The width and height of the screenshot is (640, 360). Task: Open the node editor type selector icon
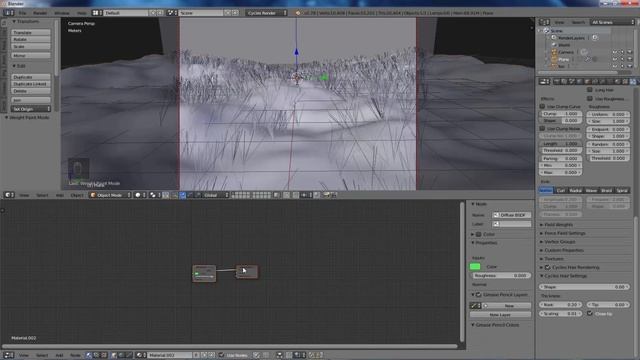coord(8,355)
